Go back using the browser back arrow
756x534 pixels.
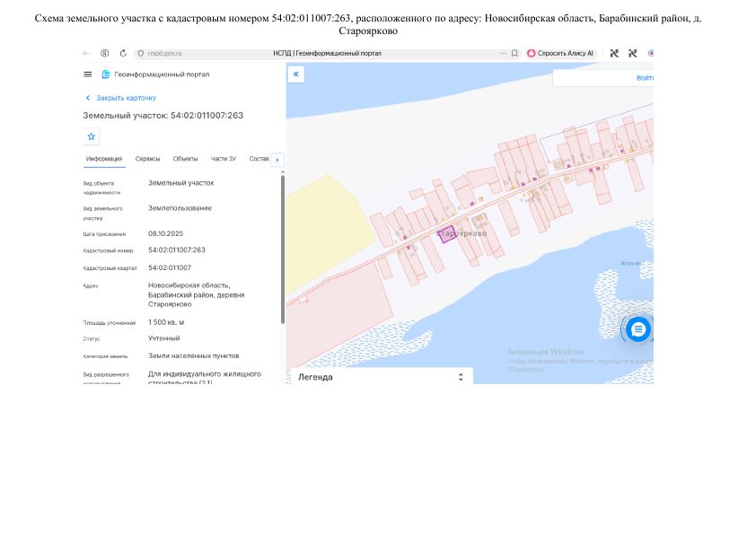coord(87,54)
